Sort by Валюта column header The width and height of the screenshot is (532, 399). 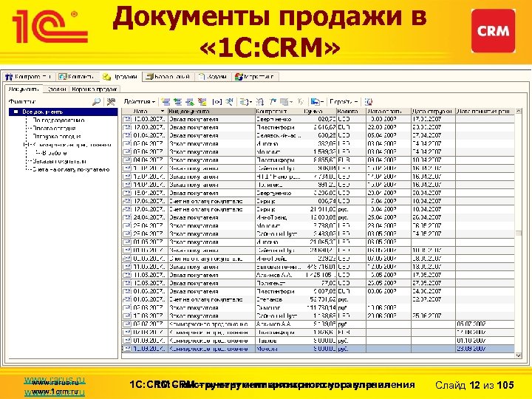point(351,112)
